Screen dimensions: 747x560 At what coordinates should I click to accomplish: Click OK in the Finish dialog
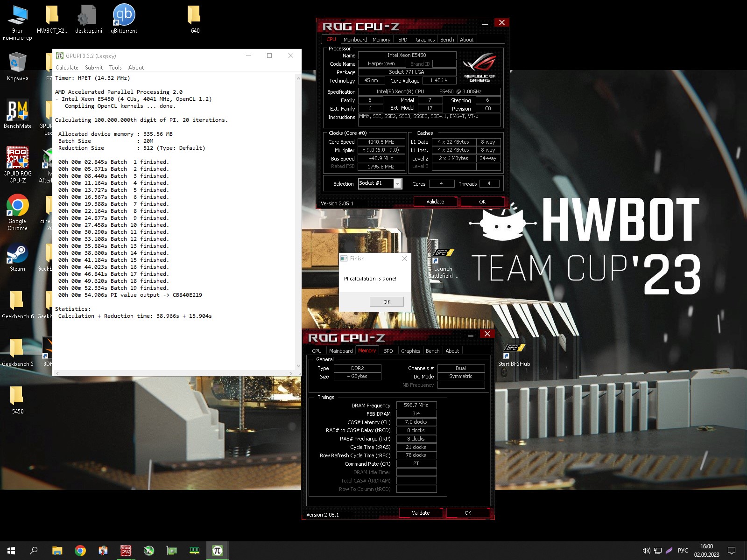point(387,302)
